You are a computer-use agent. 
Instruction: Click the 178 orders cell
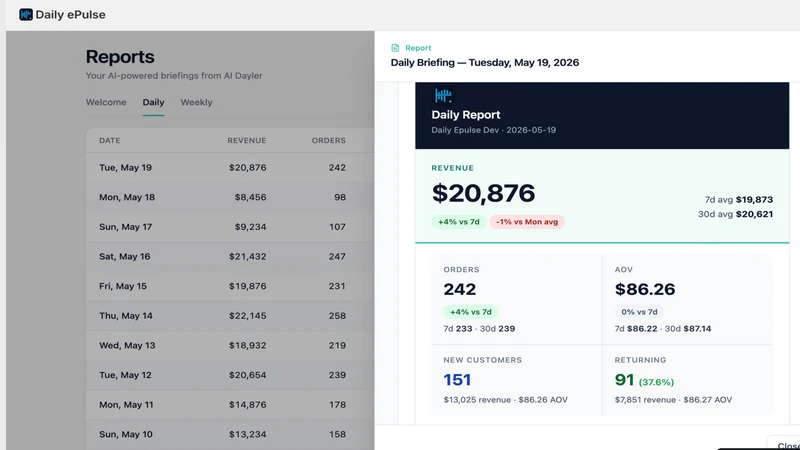pyautogui.click(x=337, y=404)
